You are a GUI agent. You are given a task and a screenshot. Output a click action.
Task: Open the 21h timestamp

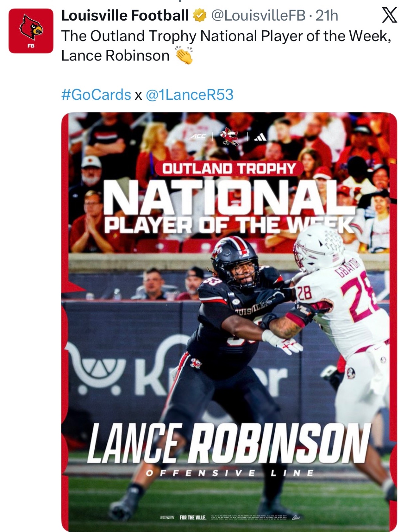click(x=326, y=16)
